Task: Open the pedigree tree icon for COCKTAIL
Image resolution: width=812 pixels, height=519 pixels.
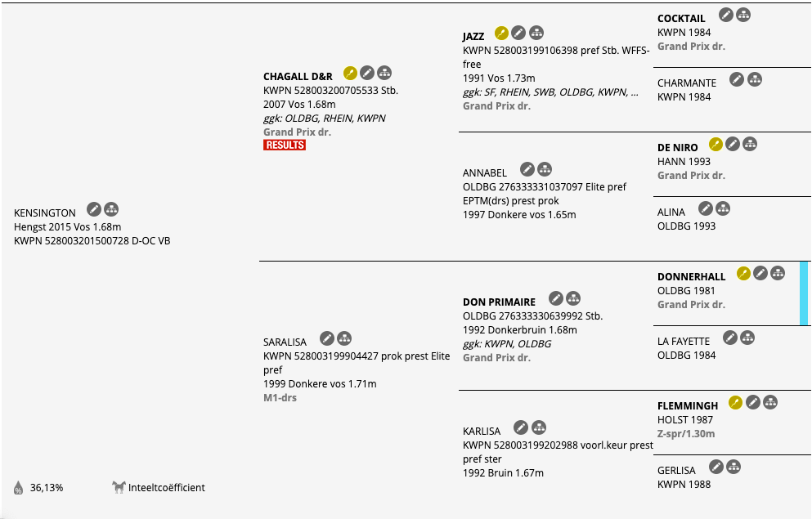Action: coord(743,15)
